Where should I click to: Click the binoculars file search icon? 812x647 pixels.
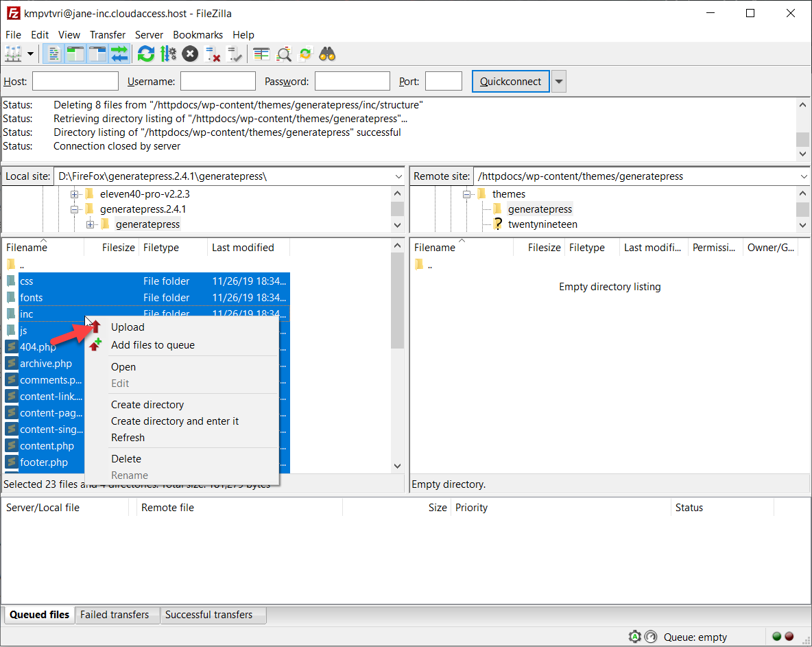click(x=327, y=54)
